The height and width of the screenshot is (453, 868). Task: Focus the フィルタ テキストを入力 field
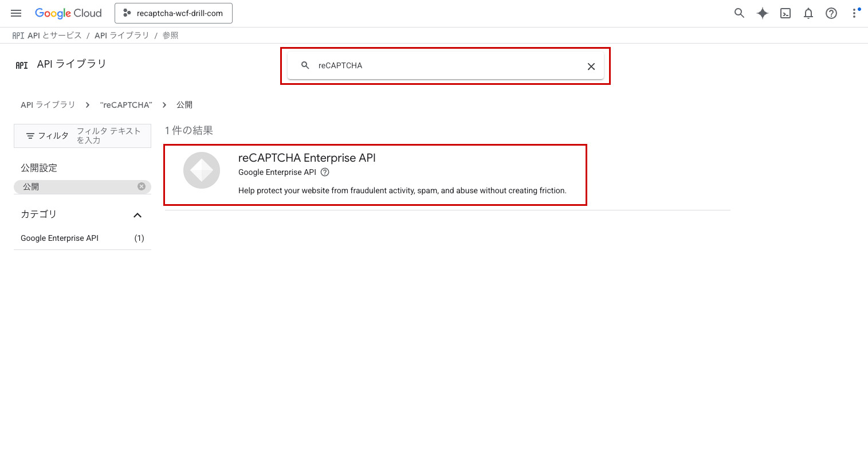click(109, 136)
